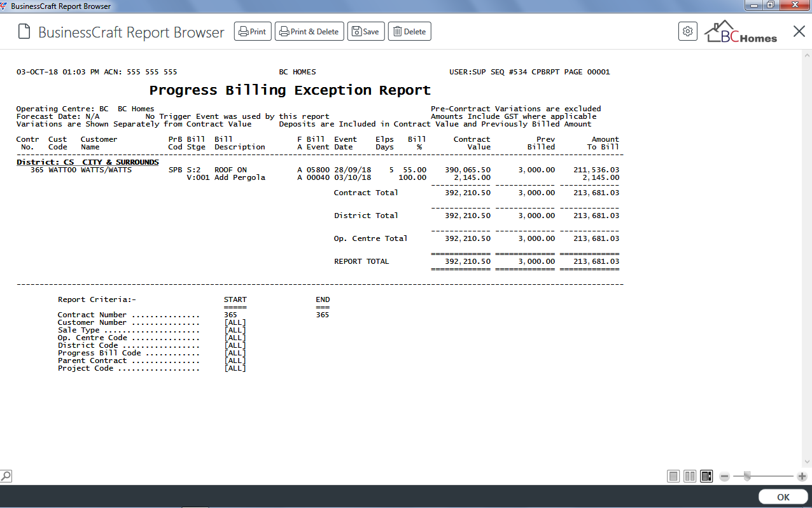
Task: Click contract value '390,065.50'
Action: [x=468, y=170]
